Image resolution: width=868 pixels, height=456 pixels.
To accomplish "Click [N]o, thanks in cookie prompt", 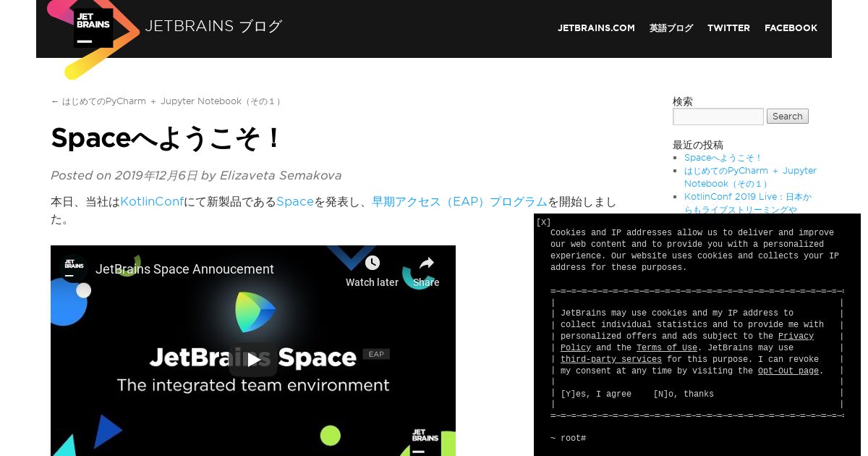I will (684, 394).
